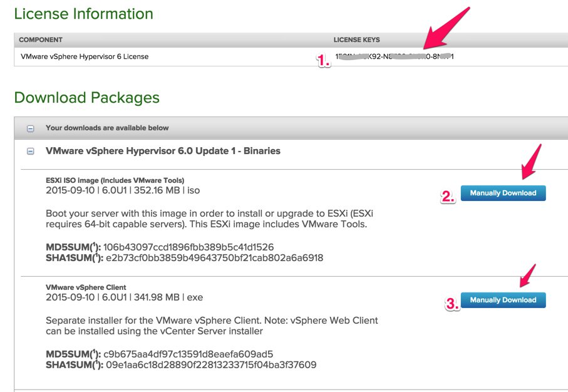Select vSphere Client MD5SUM value starting c9b675aa
The image size is (568, 392).
click(x=188, y=354)
